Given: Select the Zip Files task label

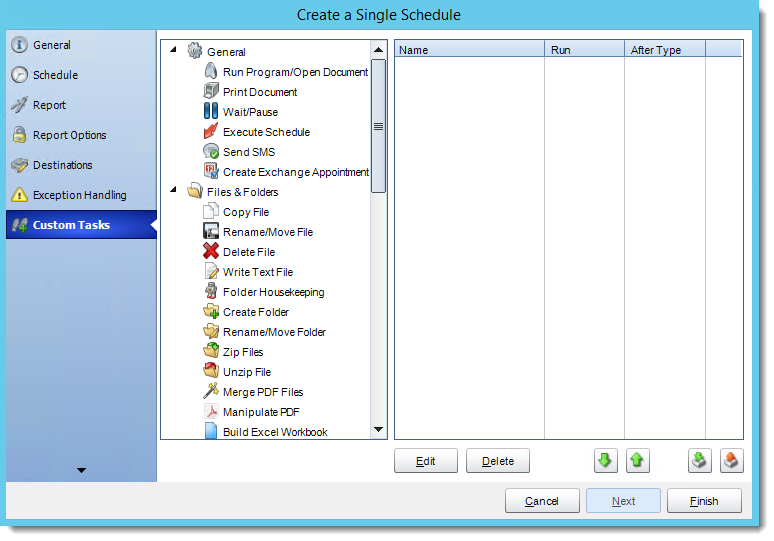Looking at the screenshot, I should (243, 352).
